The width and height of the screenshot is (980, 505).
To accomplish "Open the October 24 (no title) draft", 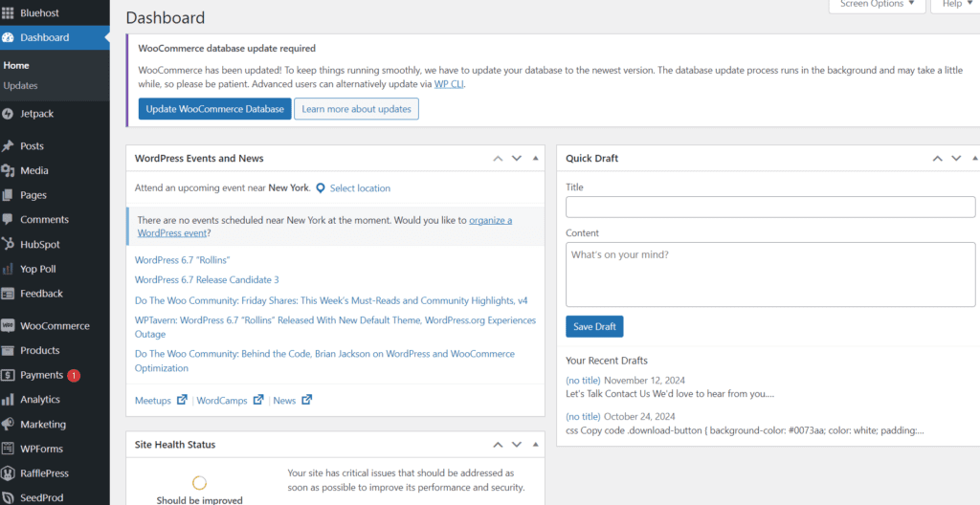I will click(583, 416).
